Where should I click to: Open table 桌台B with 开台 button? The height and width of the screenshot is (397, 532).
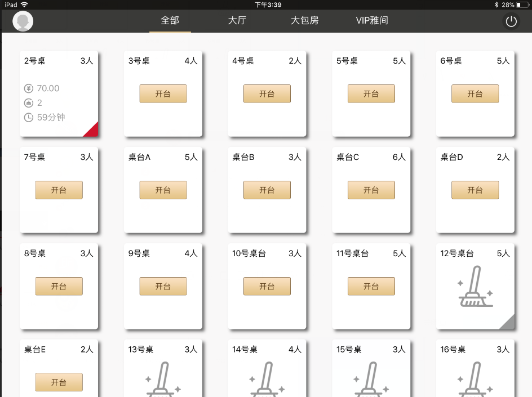(267, 190)
